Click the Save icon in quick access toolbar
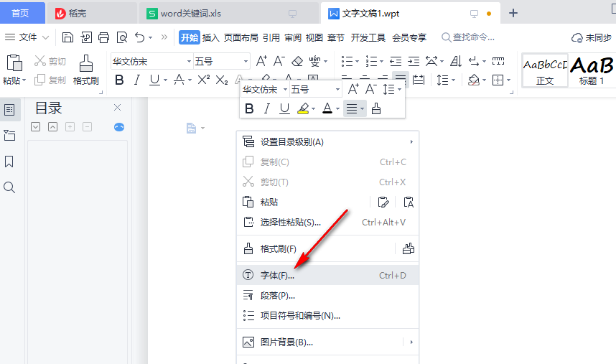This screenshot has height=364, width=616. [67, 37]
